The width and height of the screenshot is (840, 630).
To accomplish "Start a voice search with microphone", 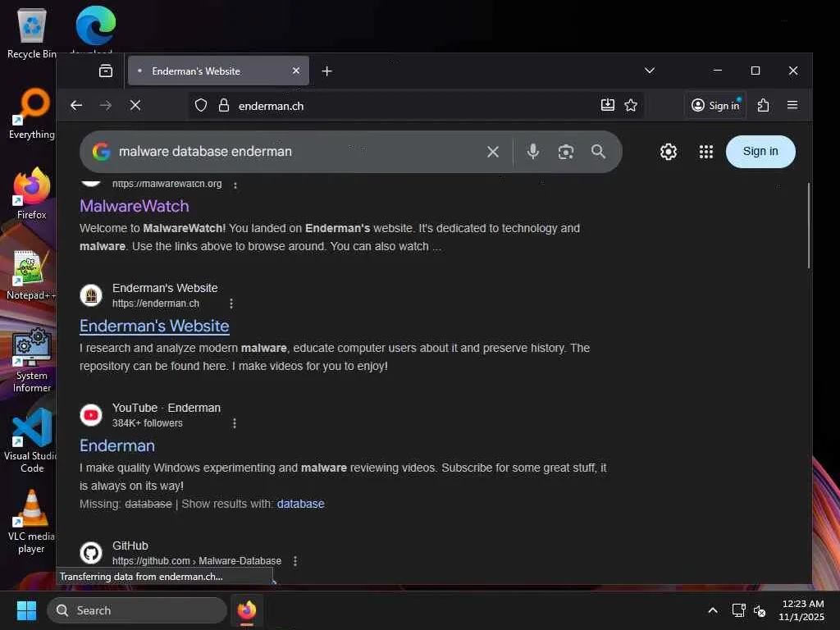I will (532, 152).
